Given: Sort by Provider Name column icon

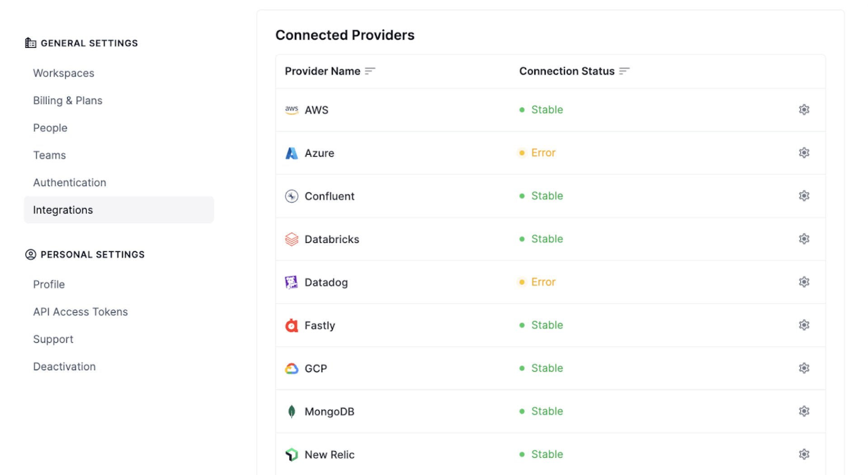Looking at the screenshot, I should pos(370,71).
